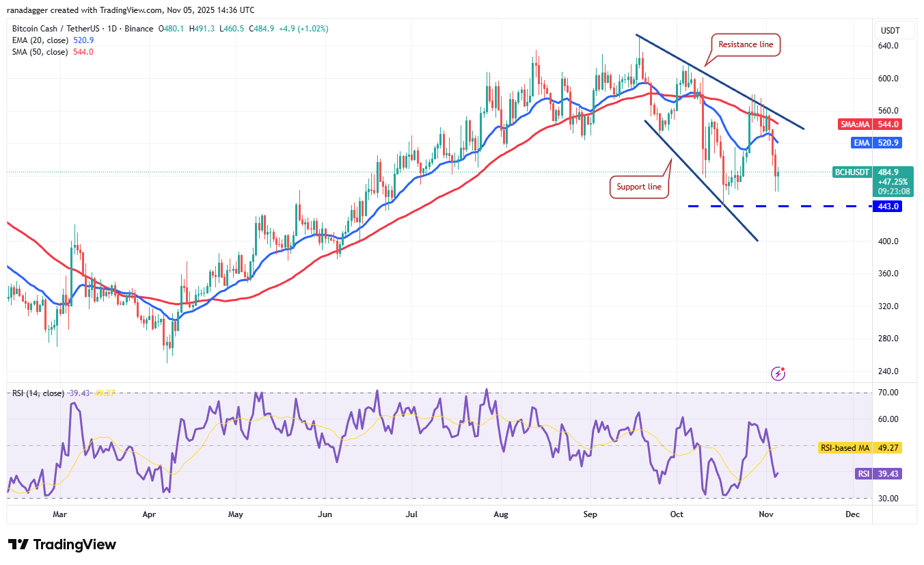924x565 pixels.
Task: Select the RSI 39.43 value tag
Action: coord(880,474)
